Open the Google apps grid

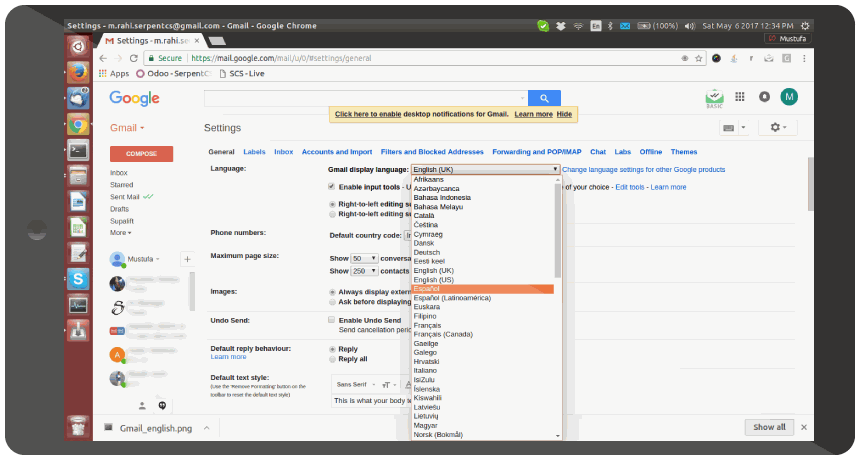tap(739, 96)
